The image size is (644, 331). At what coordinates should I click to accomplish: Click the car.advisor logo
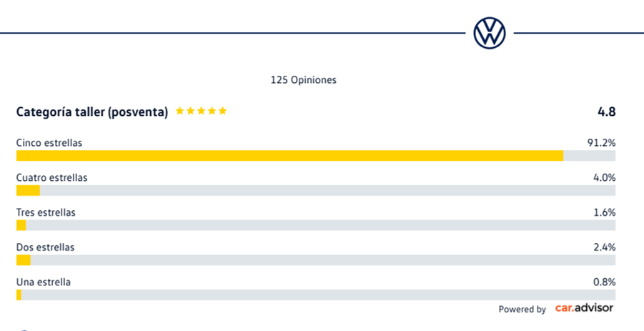pos(584,308)
